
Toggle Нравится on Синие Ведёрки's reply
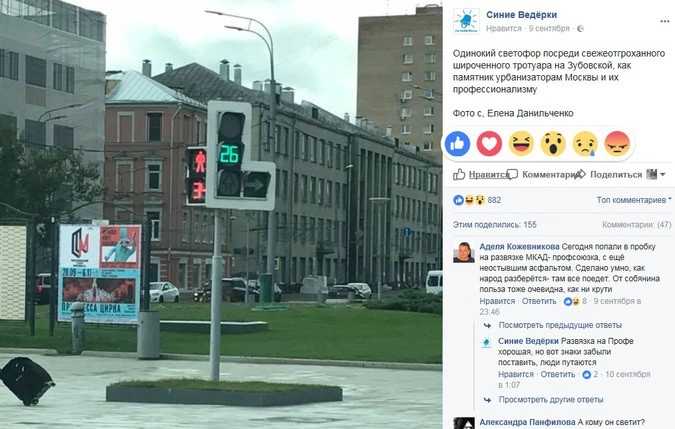point(516,374)
